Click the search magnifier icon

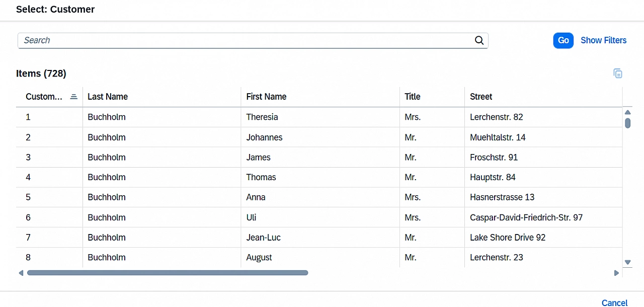(x=479, y=40)
